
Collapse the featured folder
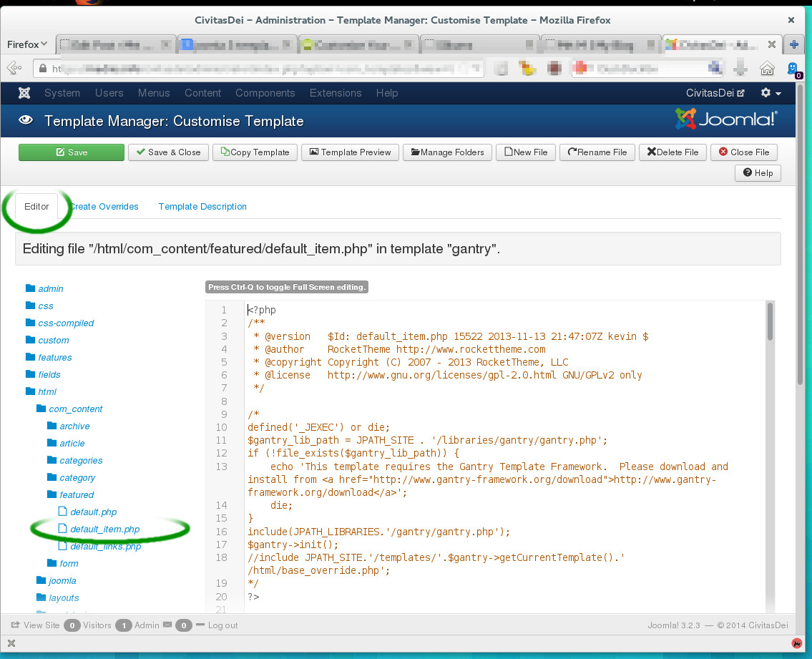70,494
